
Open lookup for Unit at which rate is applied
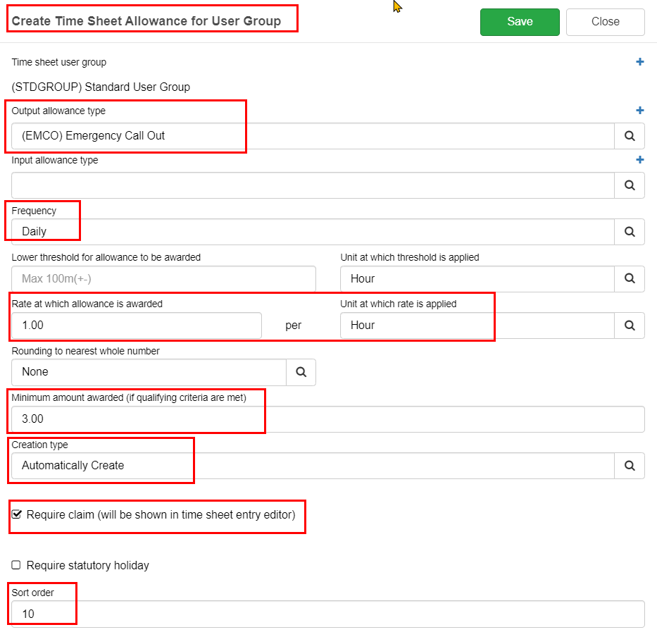[629, 325]
